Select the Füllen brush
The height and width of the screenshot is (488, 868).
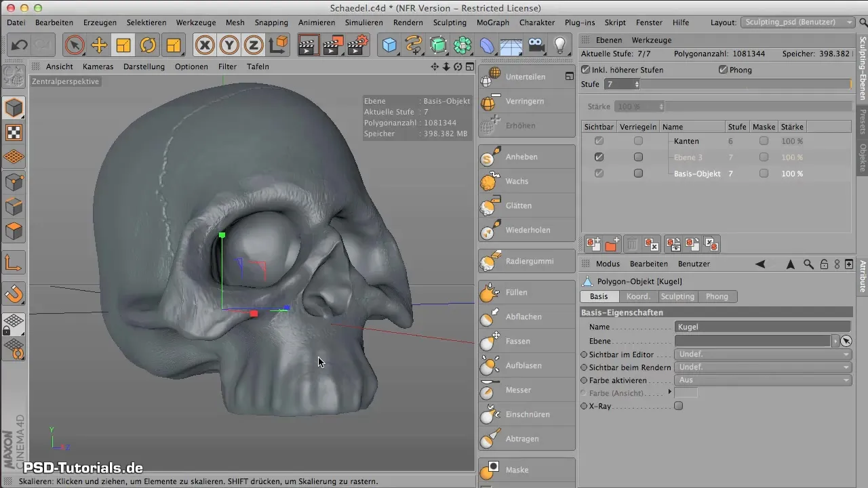[x=526, y=292]
